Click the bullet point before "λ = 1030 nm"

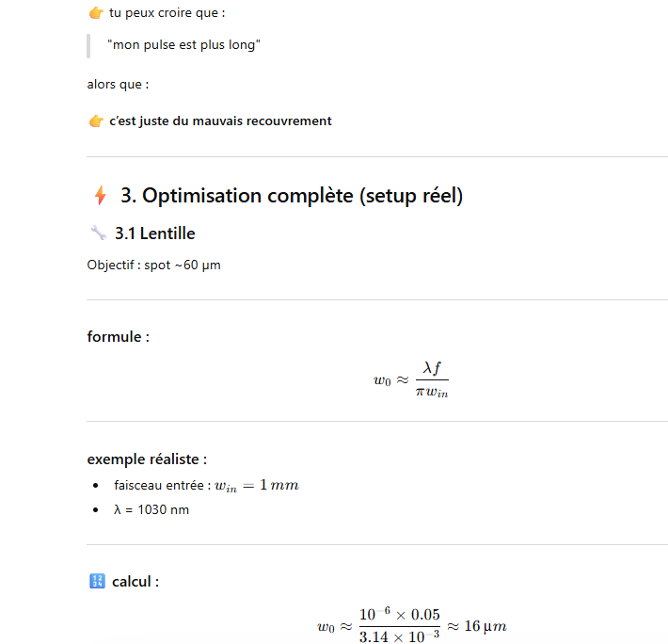click(x=97, y=510)
